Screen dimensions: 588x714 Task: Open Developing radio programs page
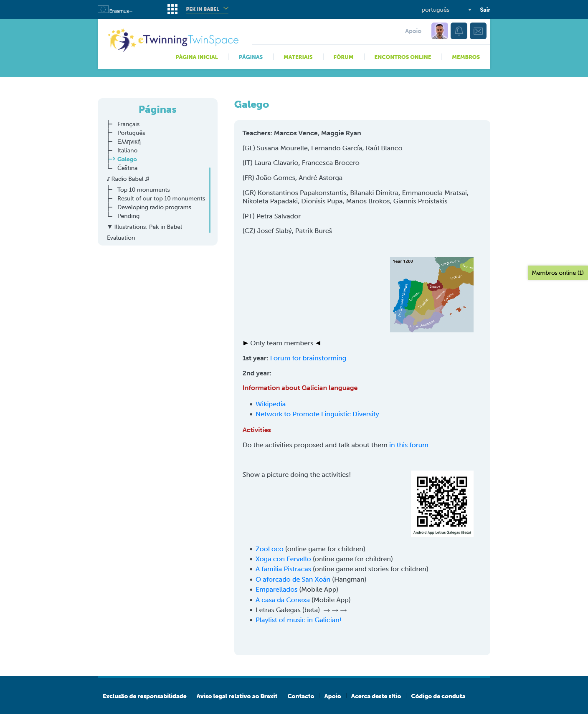[x=154, y=207]
